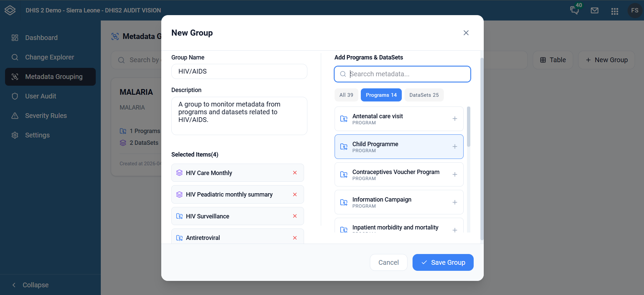Remove HIV Care Monthly from selected items
This screenshot has height=295, width=644.
pyautogui.click(x=295, y=173)
